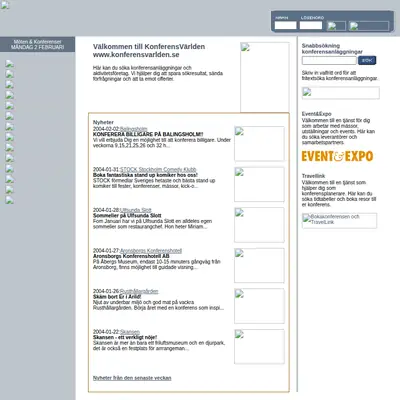
Task: Click the thumbnail beside Ulfsunda Slott news
Action: 259,225
